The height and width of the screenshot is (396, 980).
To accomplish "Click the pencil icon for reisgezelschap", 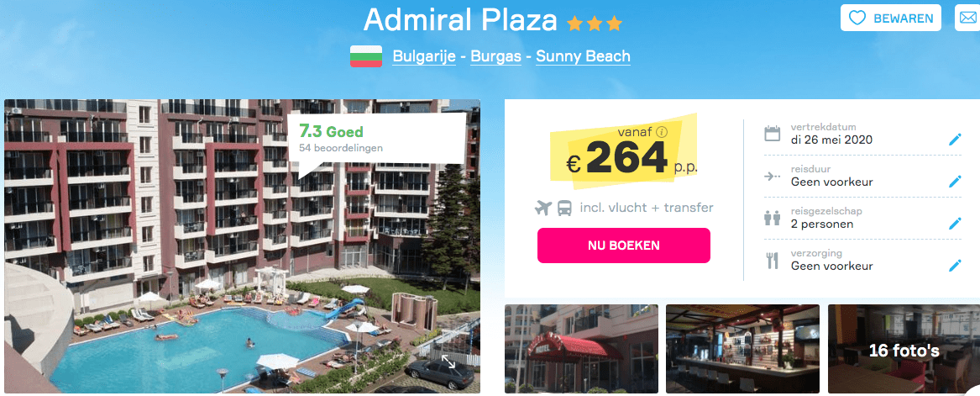I will click(x=954, y=224).
